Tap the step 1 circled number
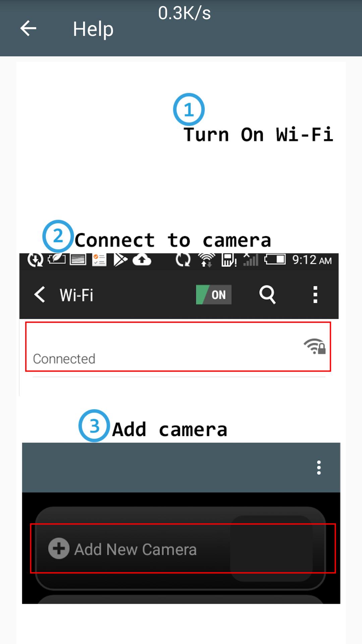The width and height of the screenshot is (362, 644). [189, 109]
